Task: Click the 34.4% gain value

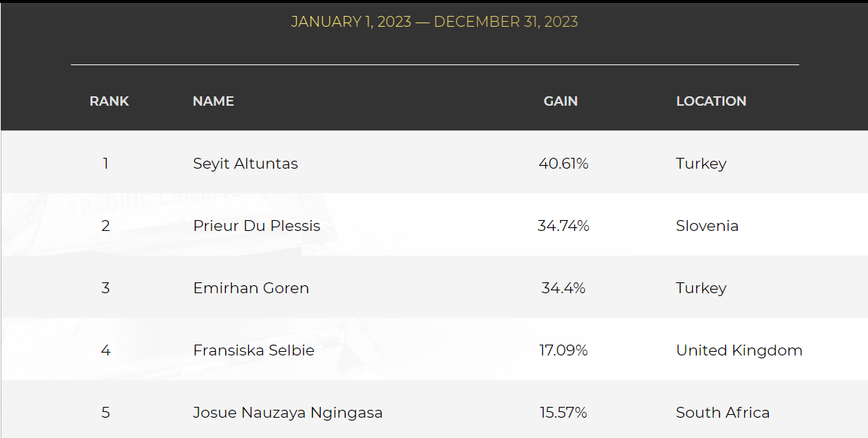Action: [x=563, y=288]
